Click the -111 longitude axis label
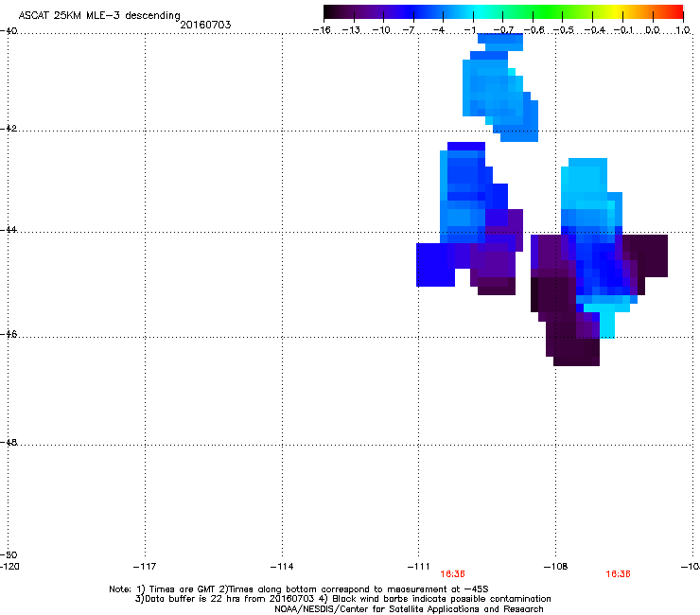 tap(418, 567)
